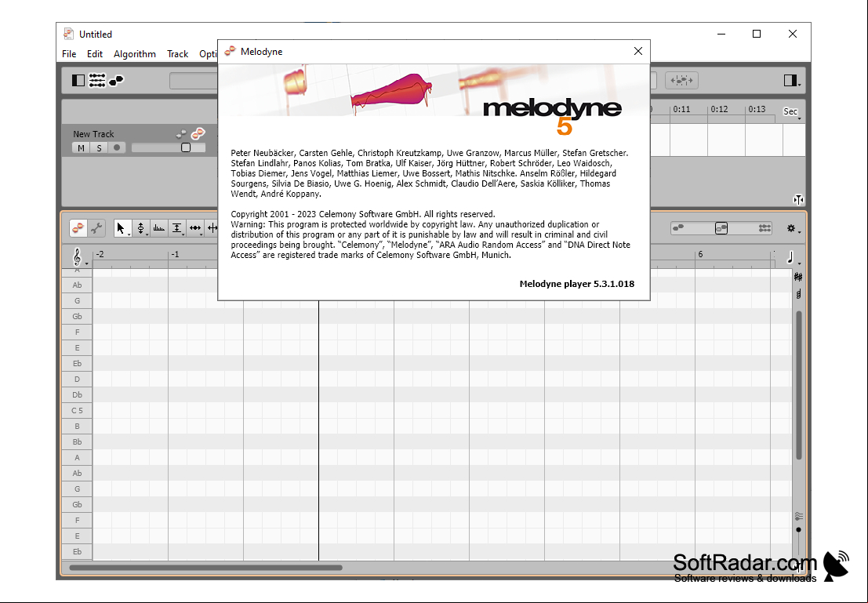This screenshot has height=603, width=868.
Task: Click the vertical zoom waves icon
Action: tap(798, 516)
